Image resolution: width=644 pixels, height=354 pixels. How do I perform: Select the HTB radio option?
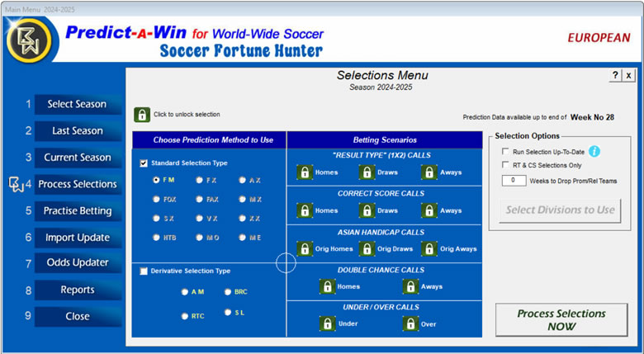pyautogui.click(x=156, y=238)
